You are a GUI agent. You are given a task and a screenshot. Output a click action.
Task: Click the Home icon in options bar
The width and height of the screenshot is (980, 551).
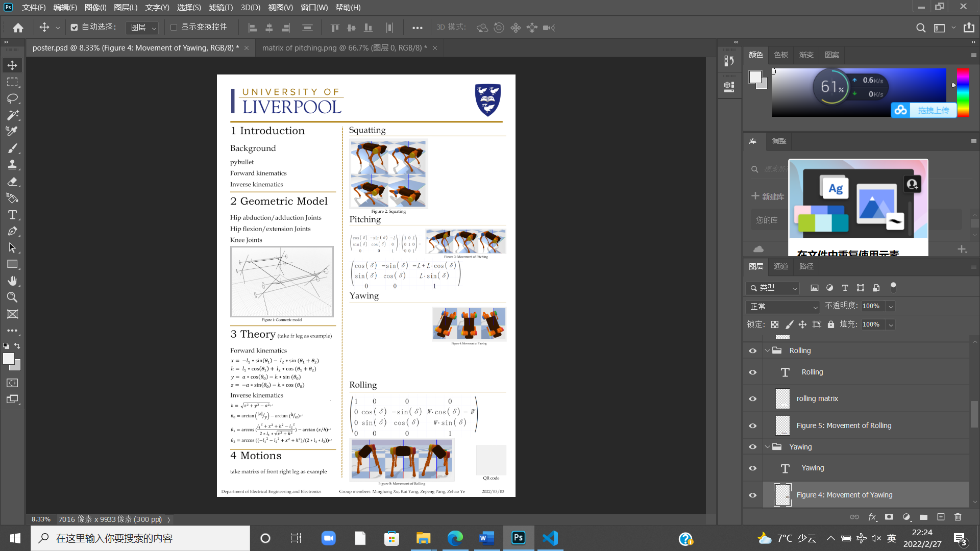tap(18, 28)
